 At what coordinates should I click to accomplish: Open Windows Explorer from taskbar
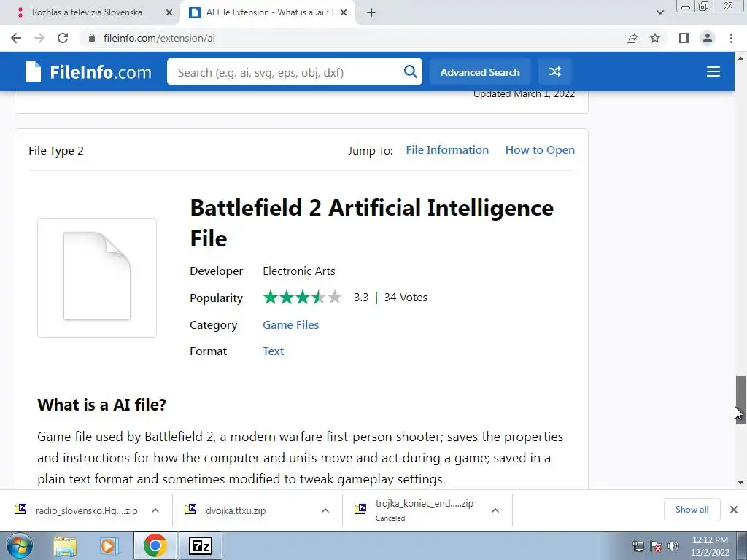click(65, 546)
